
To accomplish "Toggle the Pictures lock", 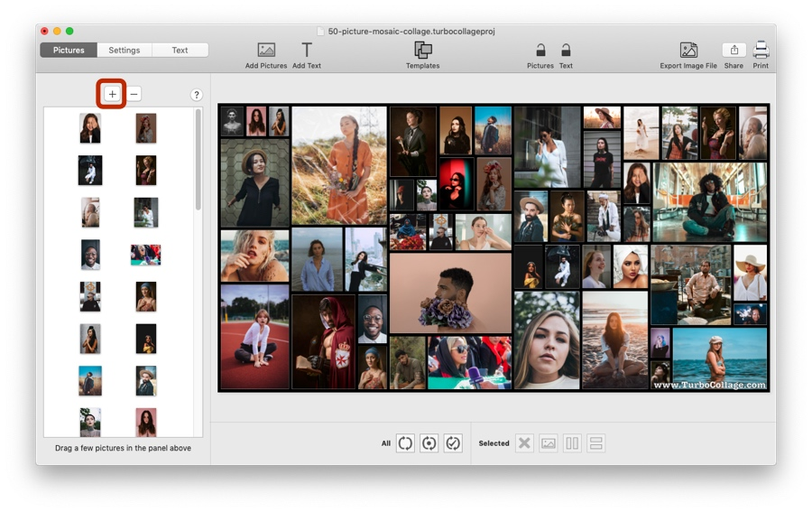I will 540,51.
